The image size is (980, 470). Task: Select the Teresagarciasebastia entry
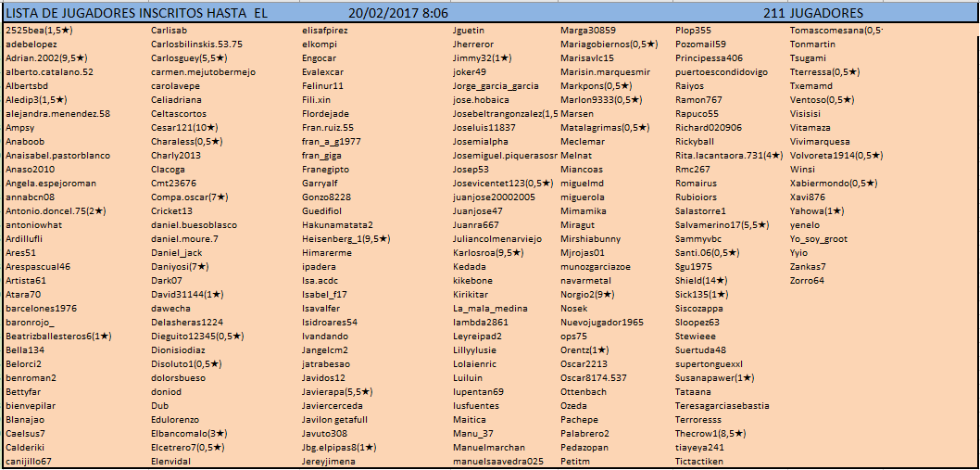click(722, 405)
